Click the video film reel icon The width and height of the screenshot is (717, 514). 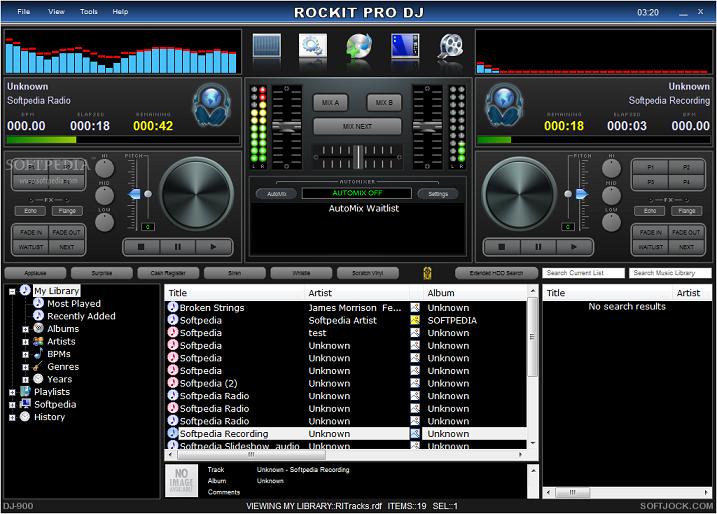tap(450, 47)
